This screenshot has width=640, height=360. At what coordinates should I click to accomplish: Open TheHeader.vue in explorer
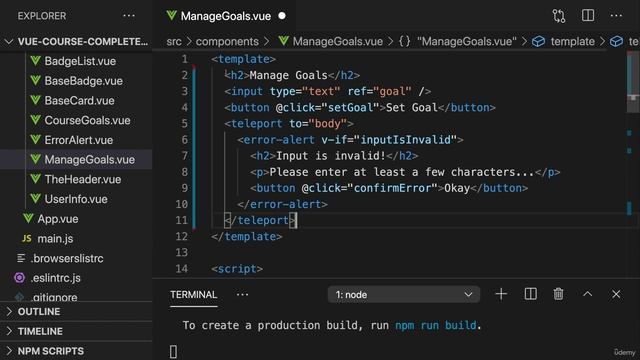click(82, 179)
